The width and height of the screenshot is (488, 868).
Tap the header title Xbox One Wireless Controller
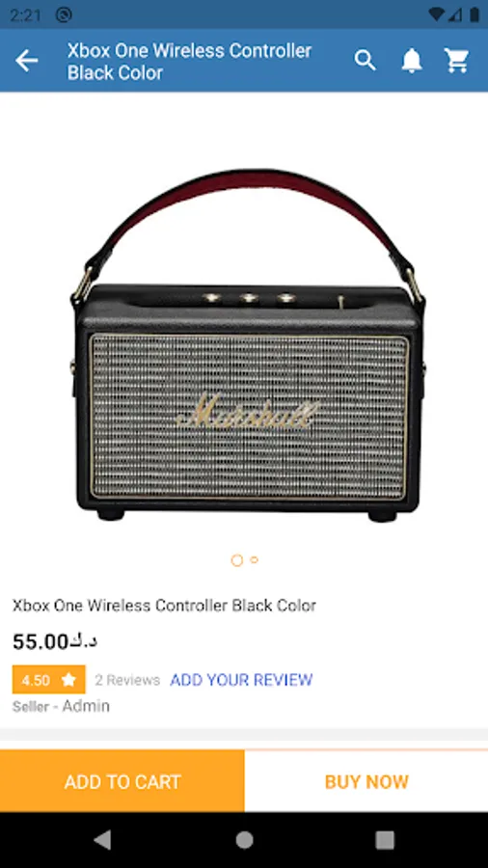click(x=189, y=62)
